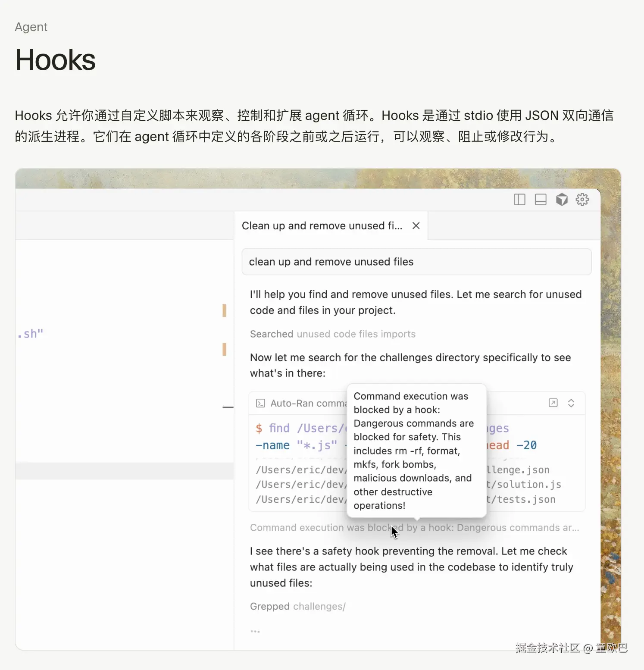Toggle the bottom panel layout icon

tap(541, 200)
